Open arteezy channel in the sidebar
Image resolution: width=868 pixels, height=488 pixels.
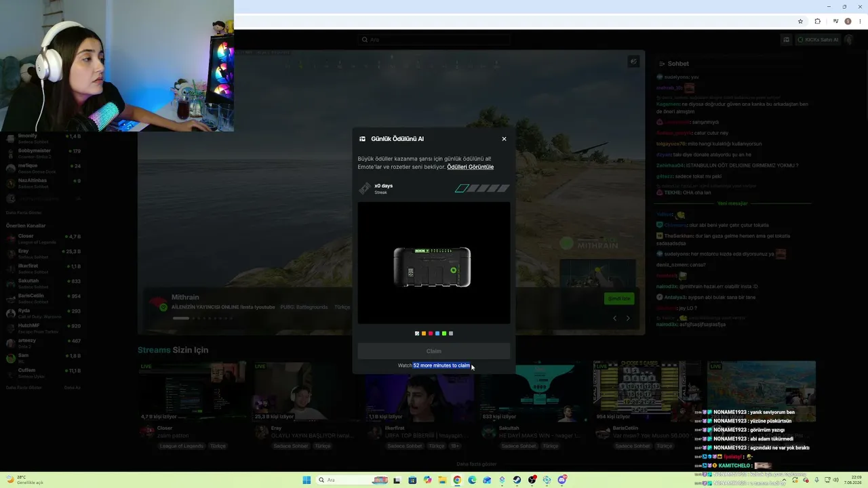coord(43,343)
